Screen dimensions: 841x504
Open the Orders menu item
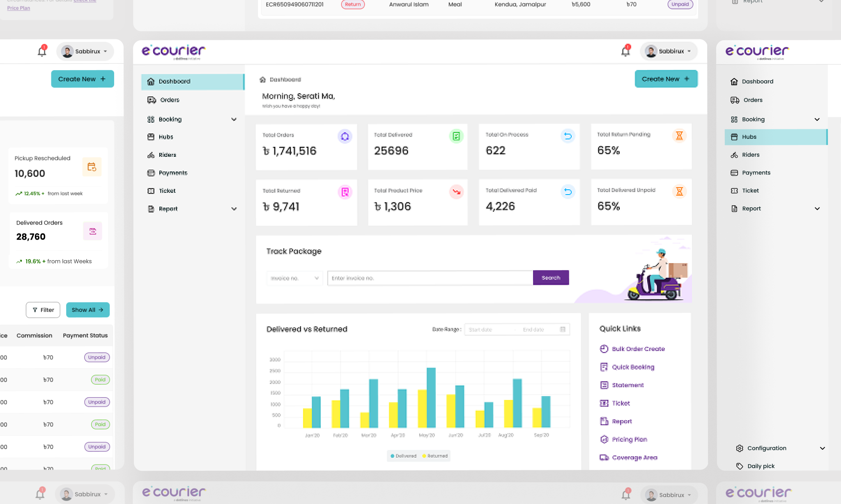[x=170, y=100]
